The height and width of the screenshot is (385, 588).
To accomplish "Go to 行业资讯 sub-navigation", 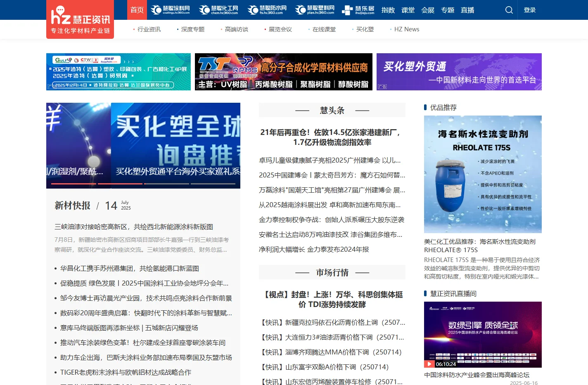I will (x=149, y=29).
